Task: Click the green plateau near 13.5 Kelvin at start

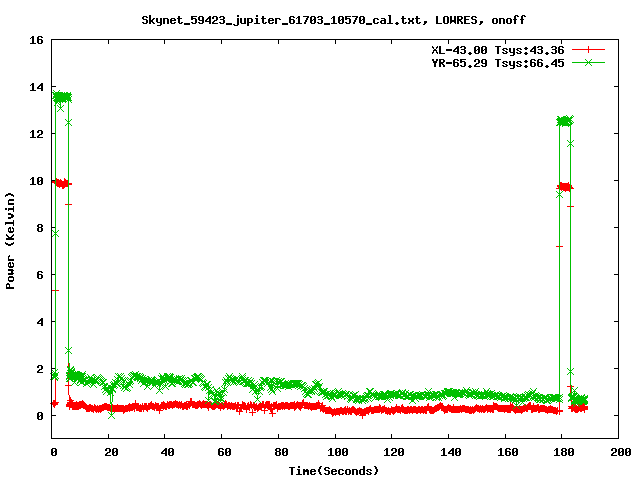Action: [62, 97]
